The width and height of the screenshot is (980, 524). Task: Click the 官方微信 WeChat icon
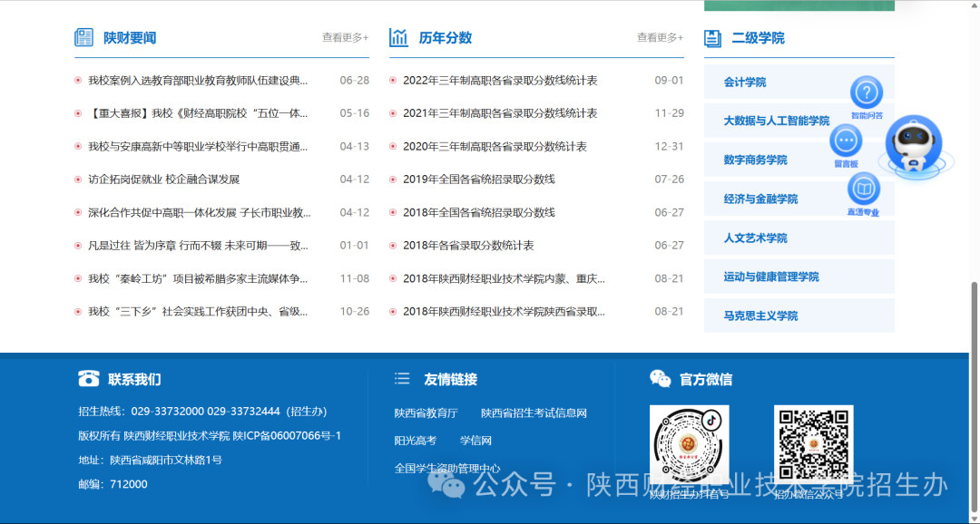click(x=660, y=379)
